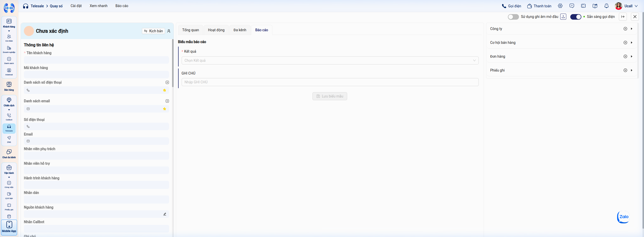This screenshot has height=237, width=644.
Task: Select the ZNS sidebar icon
Action: tap(9, 139)
